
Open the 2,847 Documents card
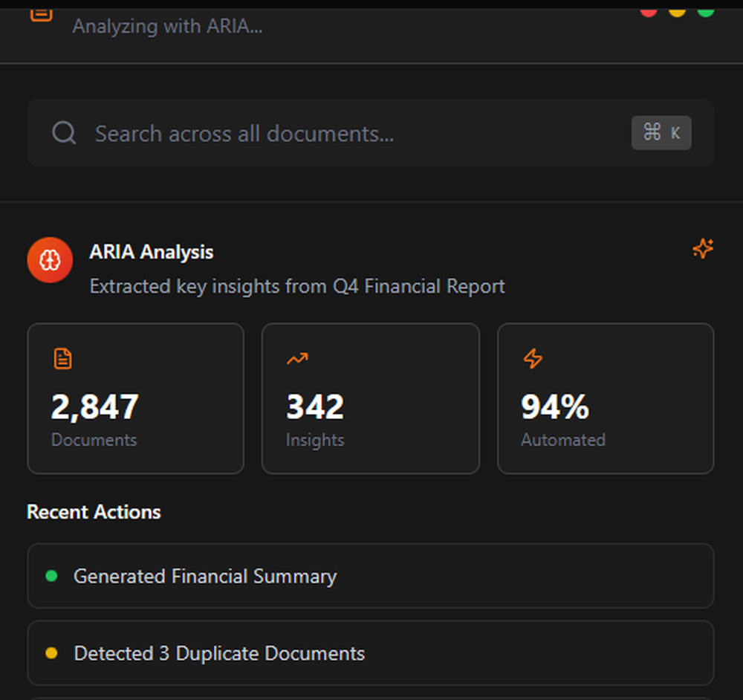(135, 398)
